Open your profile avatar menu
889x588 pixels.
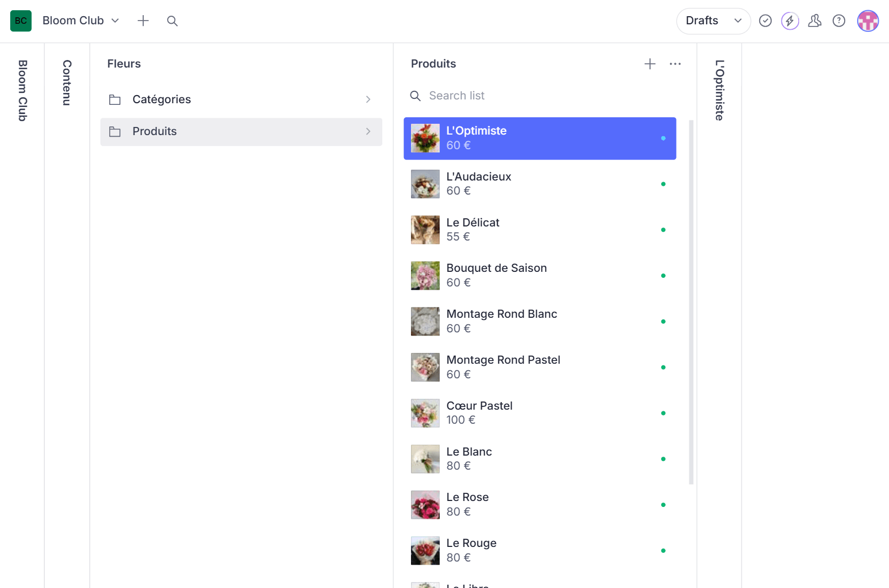(867, 21)
